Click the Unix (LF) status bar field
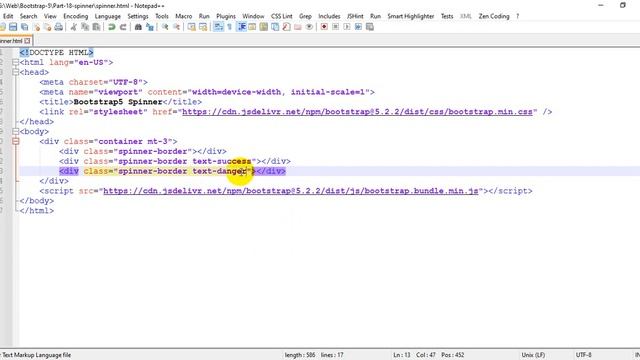Viewport: 640px width, 360px height. (533, 355)
